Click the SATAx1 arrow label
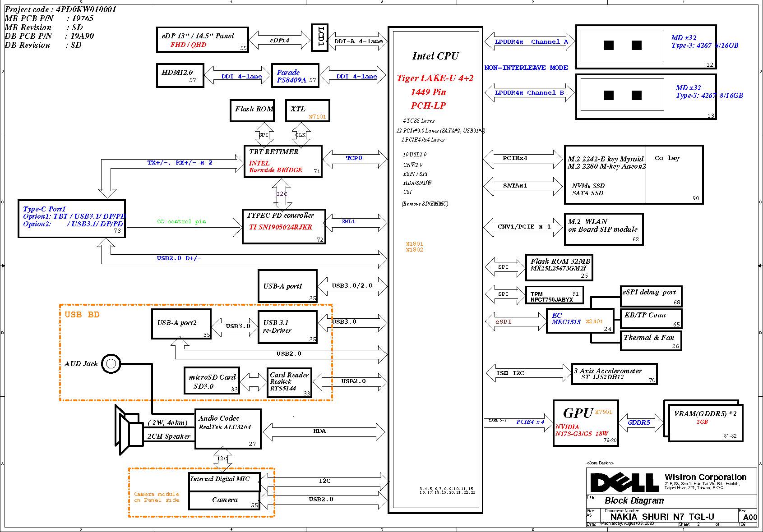Viewport: 763px width, 532px height. click(x=515, y=186)
